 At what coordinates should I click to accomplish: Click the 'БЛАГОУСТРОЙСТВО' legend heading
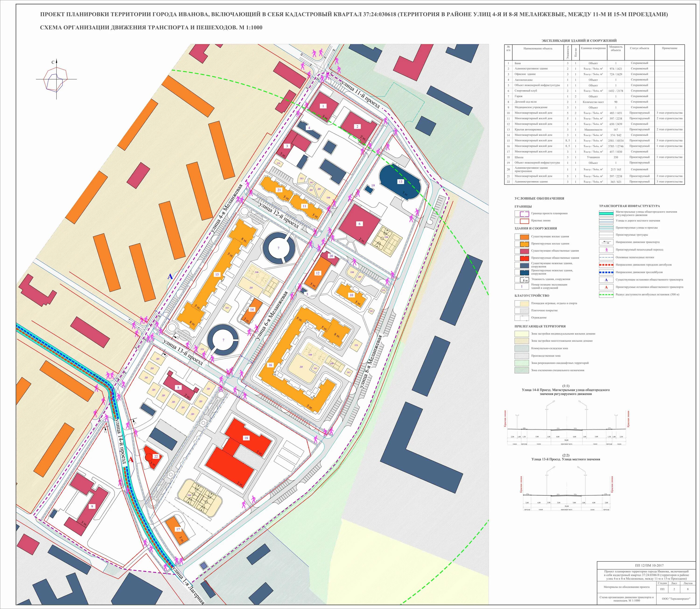click(532, 296)
